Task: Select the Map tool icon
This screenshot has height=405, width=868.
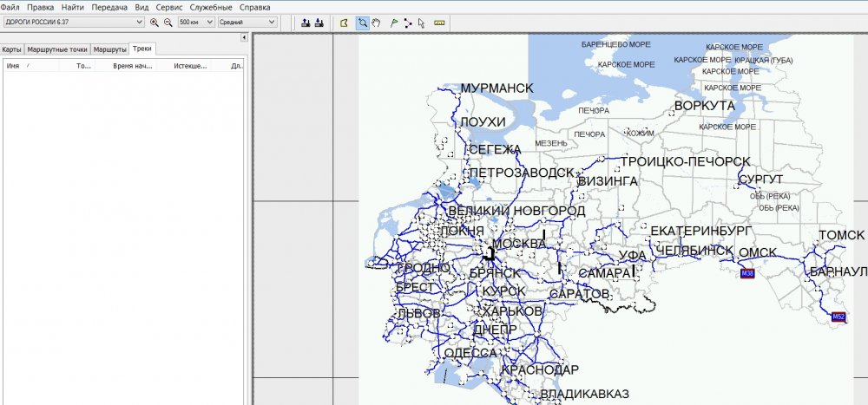Action: coord(344,22)
